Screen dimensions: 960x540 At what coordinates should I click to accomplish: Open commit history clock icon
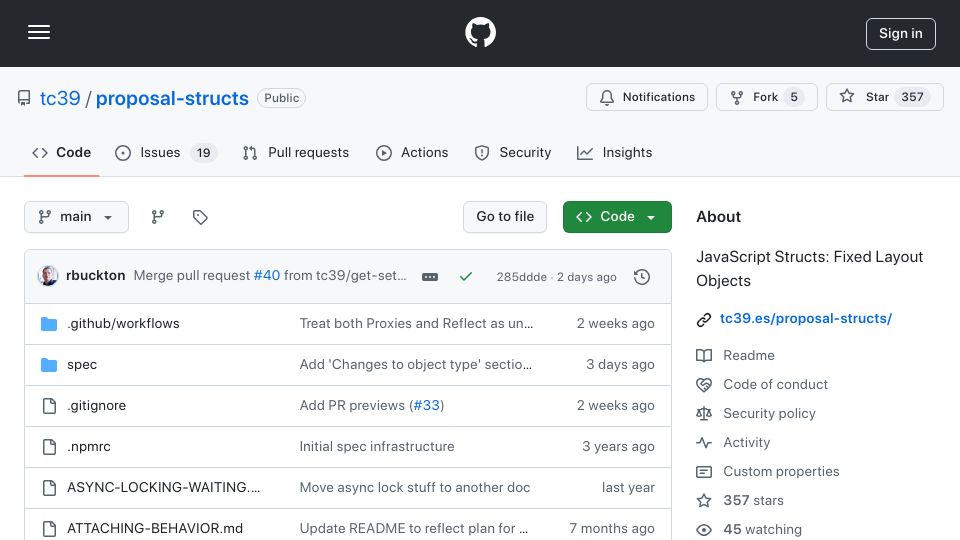(642, 277)
